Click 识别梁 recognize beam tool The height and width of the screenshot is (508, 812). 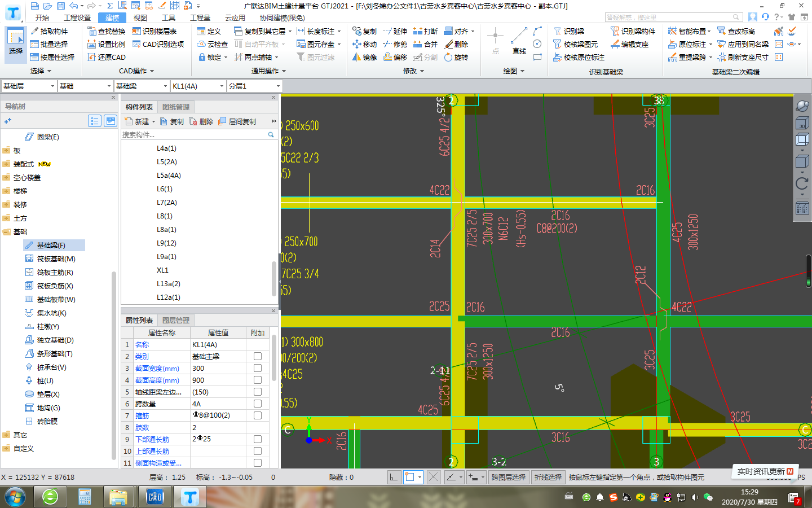[x=568, y=31]
